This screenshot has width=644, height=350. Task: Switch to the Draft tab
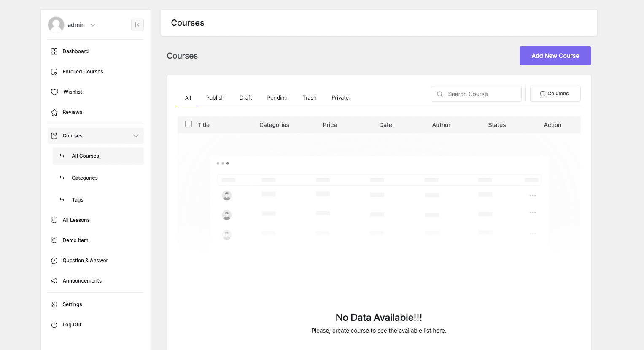[x=245, y=98]
